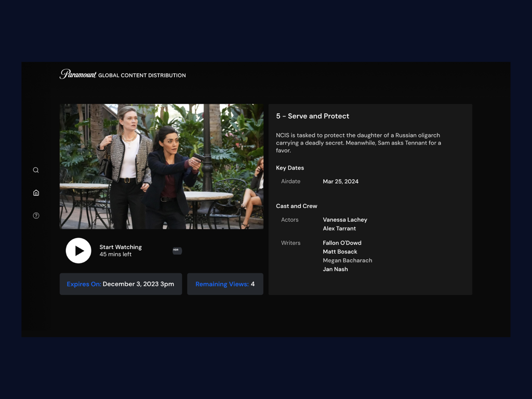Viewport: 532px width, 399px height.
Task: Select the home icon in the sidebar
Action: [36, 192]
